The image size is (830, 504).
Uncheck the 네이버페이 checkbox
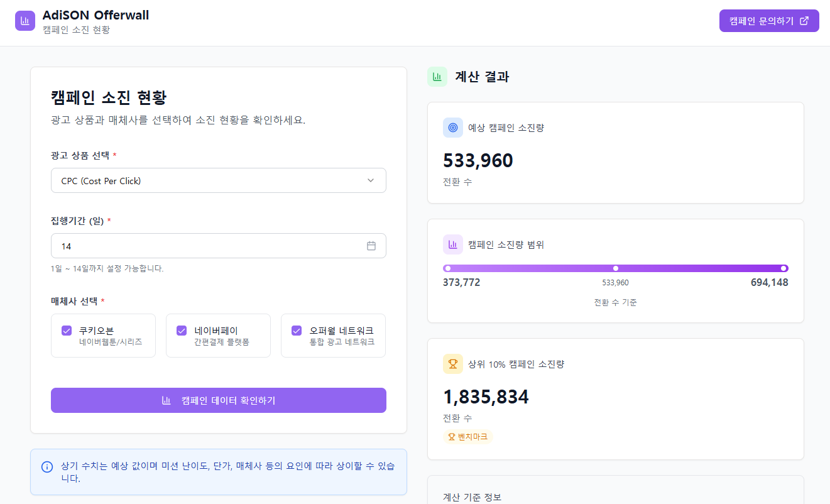[x=182, y=331]
